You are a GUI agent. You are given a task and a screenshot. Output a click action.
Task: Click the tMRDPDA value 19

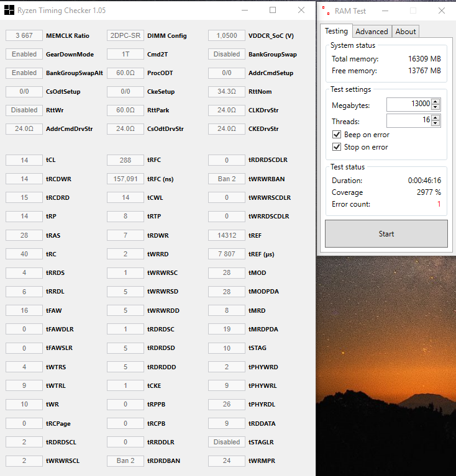pyautogui.click(x=227, y=329)
